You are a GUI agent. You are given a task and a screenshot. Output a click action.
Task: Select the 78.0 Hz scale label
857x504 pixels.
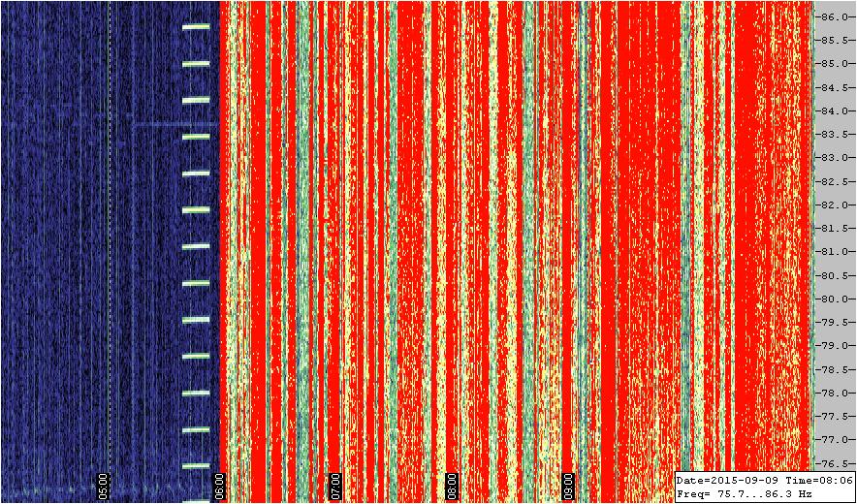[832, 393]
